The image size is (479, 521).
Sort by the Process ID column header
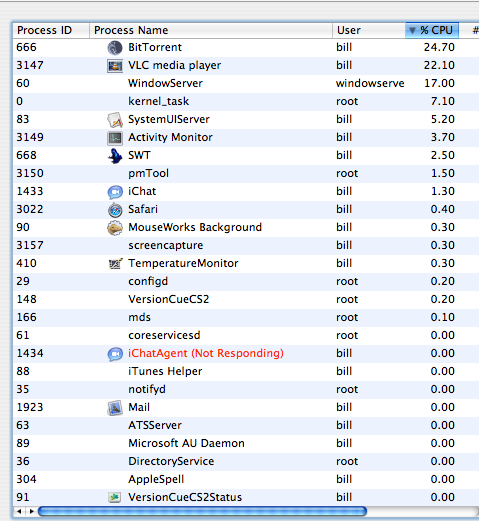click(51, 30)
